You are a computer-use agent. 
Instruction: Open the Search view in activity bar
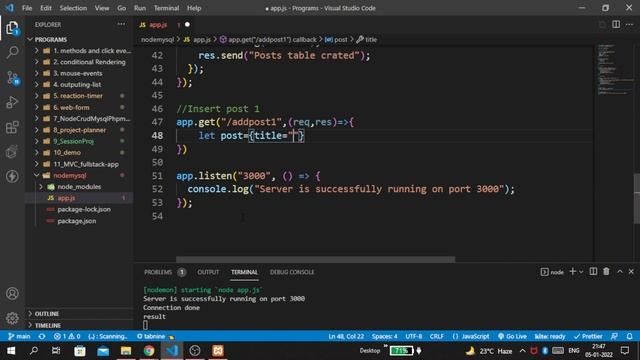coord(12,52)
